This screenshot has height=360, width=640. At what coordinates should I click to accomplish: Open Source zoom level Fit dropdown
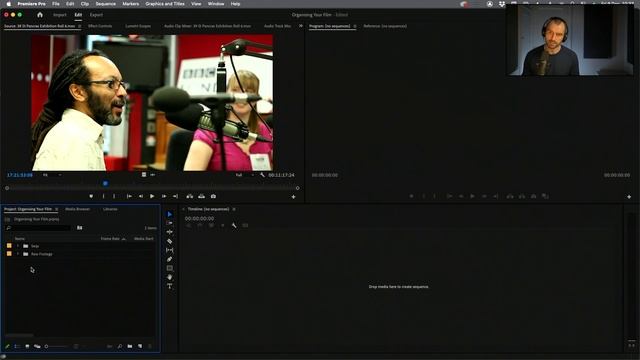click(52, 175)
